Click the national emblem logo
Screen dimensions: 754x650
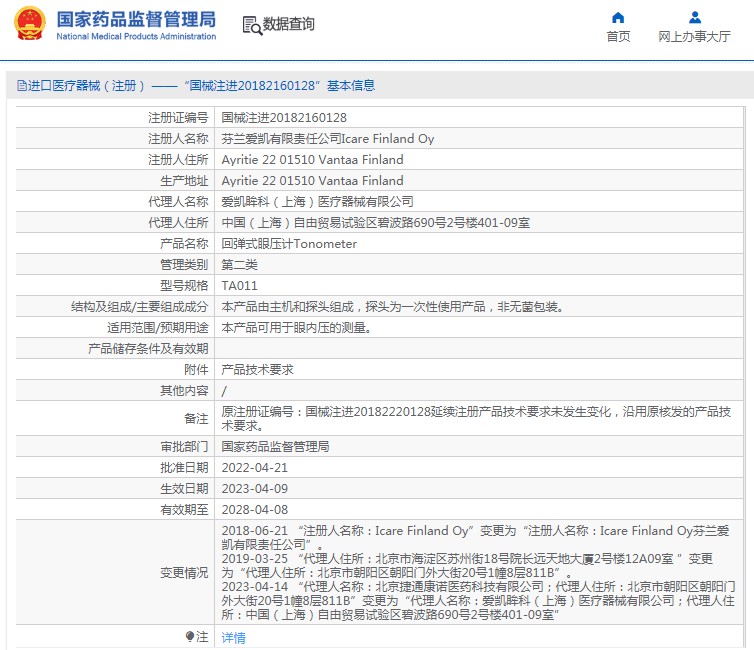point(30,24)
